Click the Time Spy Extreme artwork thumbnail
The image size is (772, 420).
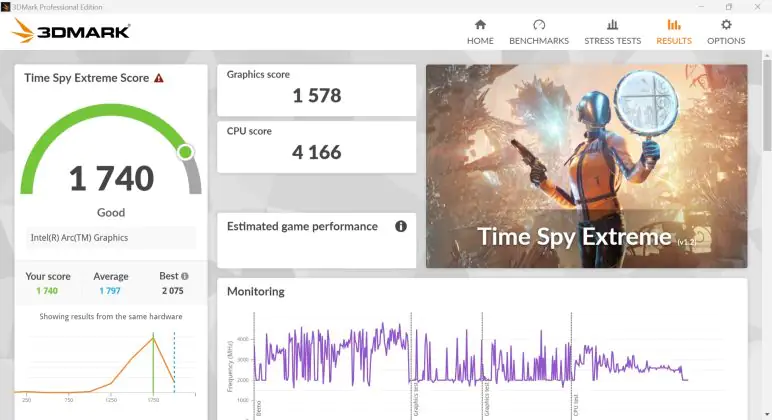586,166
